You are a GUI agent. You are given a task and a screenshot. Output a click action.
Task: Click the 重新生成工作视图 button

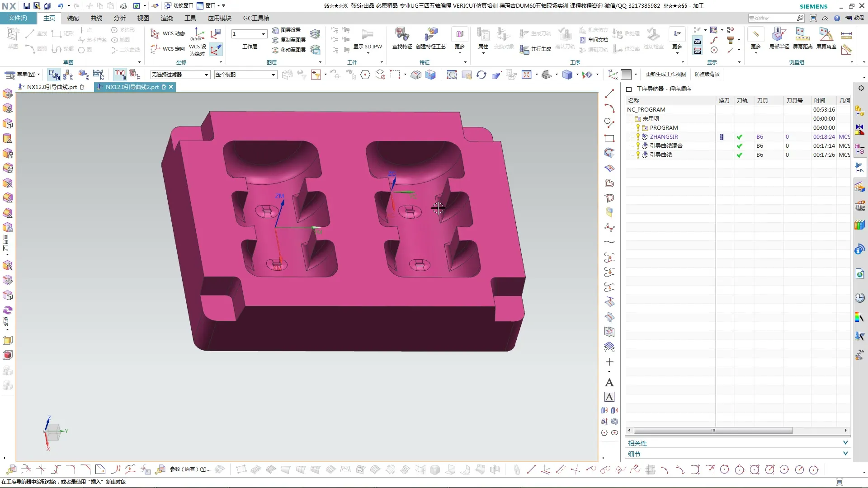click(665, 74)
